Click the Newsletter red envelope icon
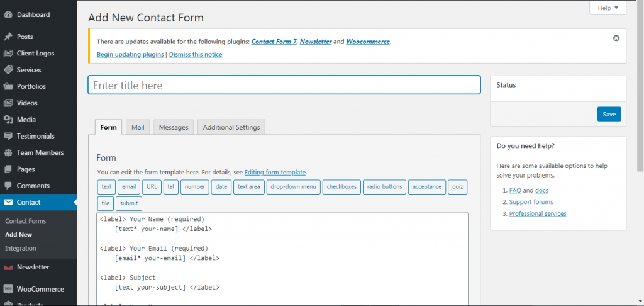Image resolution: width=644 pixels, height=306 pixels. coord(8,268)
